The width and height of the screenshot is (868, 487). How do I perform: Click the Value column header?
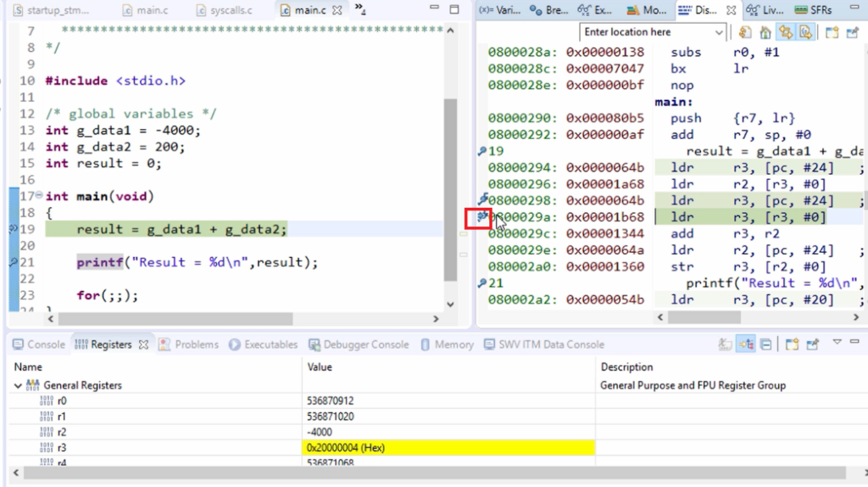(x=320, y=367)
